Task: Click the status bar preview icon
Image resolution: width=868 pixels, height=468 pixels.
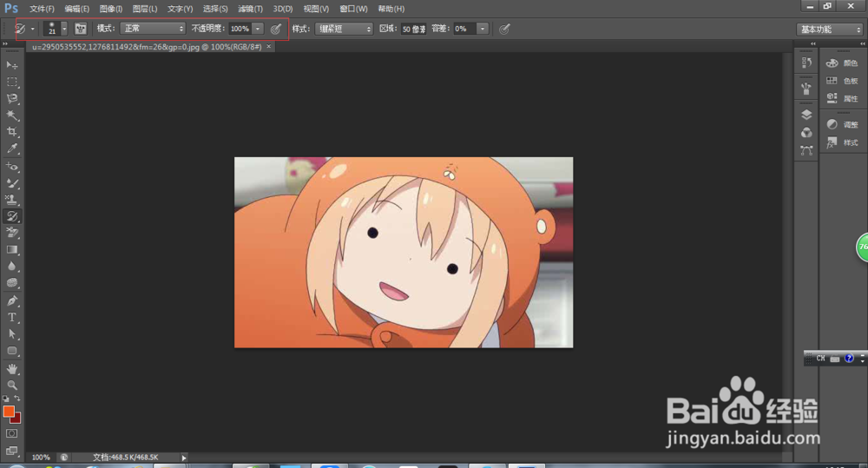Action: (64, 458)
